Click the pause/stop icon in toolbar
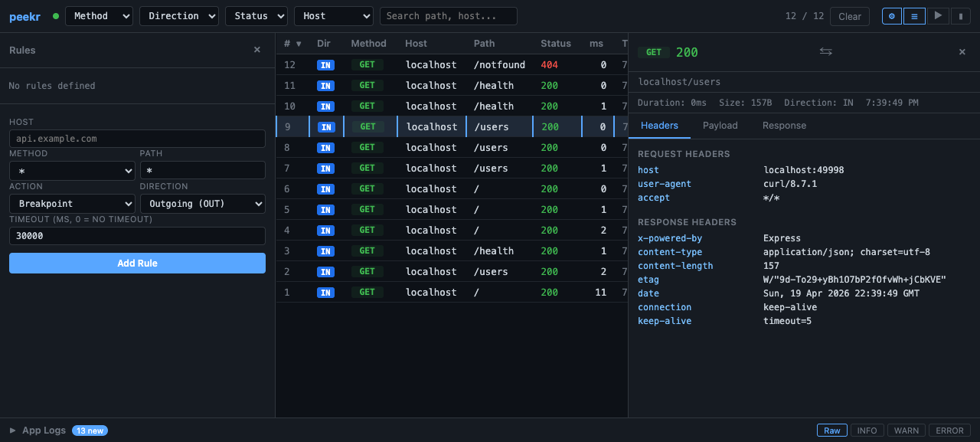 tap(961, 16)
